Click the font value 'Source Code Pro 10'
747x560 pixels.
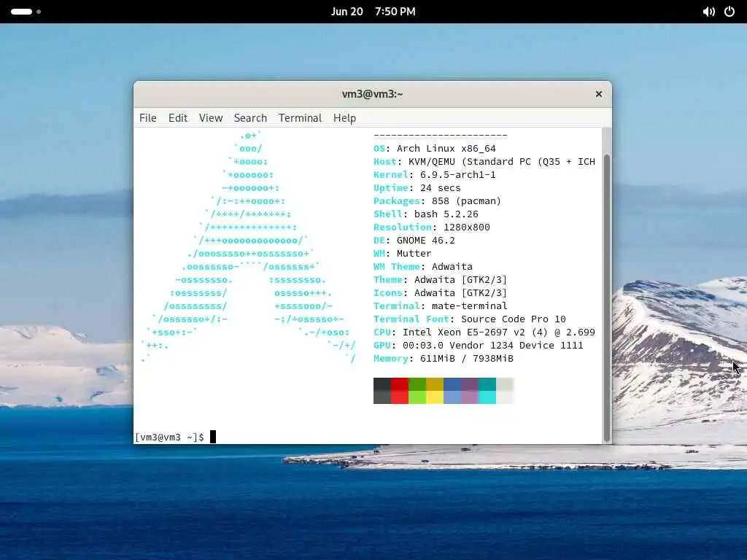(x=514, y=319)
